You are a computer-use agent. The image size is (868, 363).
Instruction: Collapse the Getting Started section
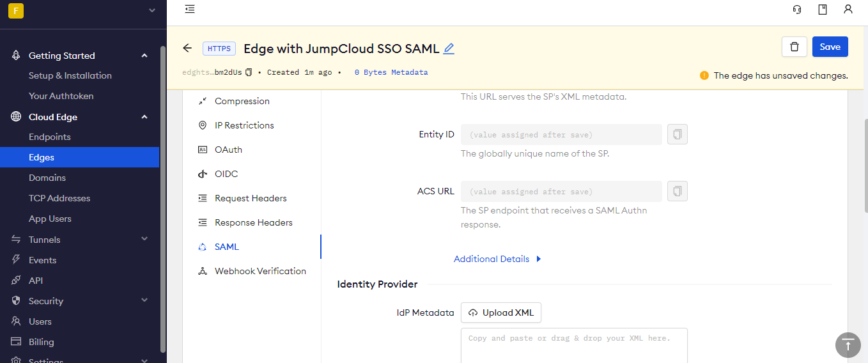pyautogui.click(x=144, y=56)
